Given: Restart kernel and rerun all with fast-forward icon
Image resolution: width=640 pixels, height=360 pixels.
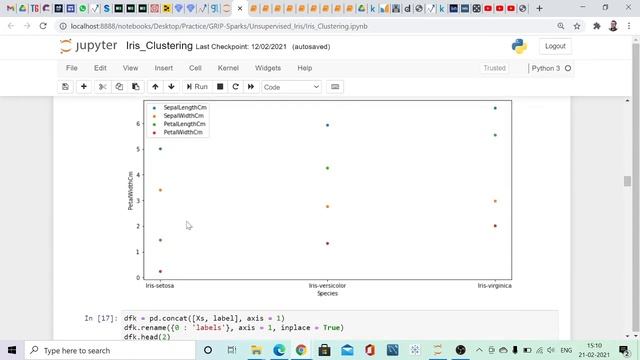Looking at the screenshot, I should click(x=251, y=87).
